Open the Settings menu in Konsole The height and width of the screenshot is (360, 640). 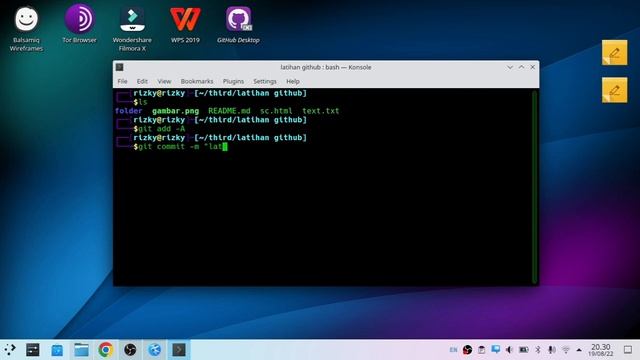264,81
